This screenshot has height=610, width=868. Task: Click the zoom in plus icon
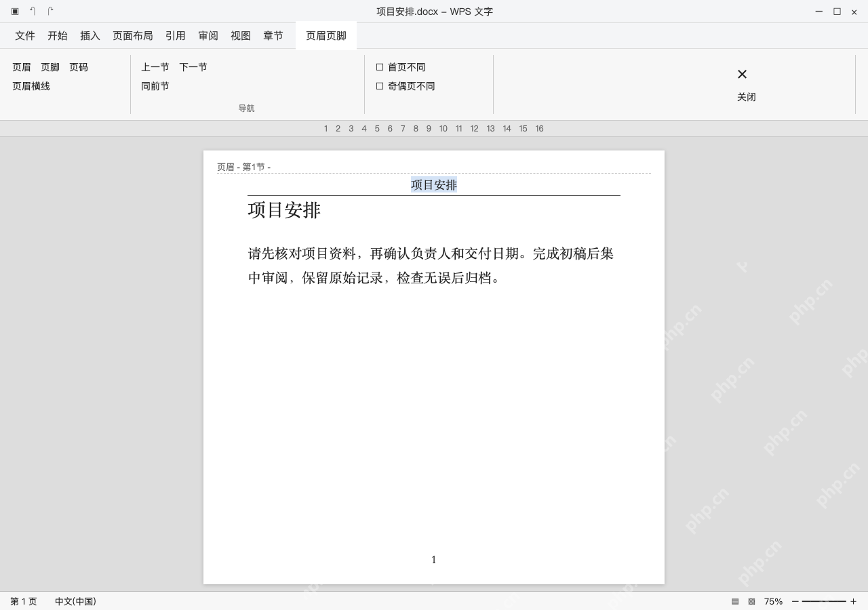tap(853, 601)
